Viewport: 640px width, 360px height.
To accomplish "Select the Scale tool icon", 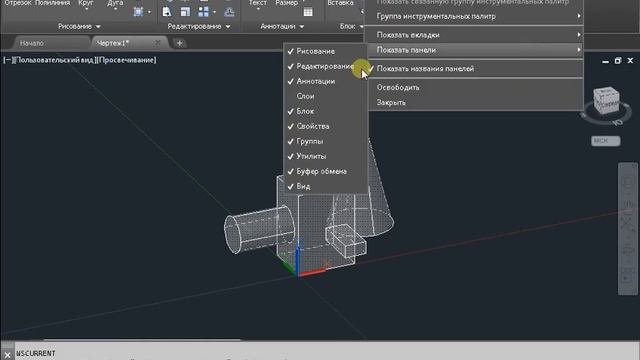I will coord(185,12).
